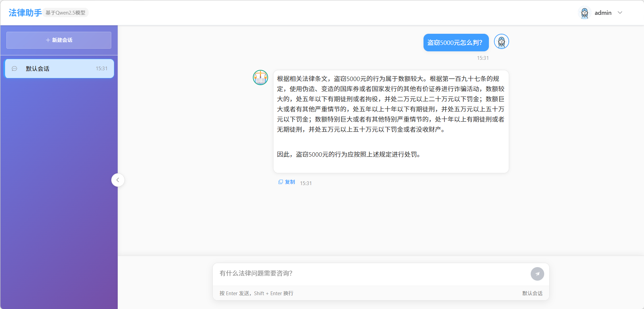Click the chat bubble icon beside 默认会话
This screenshot has width=644, height=309.
[14, 69]
